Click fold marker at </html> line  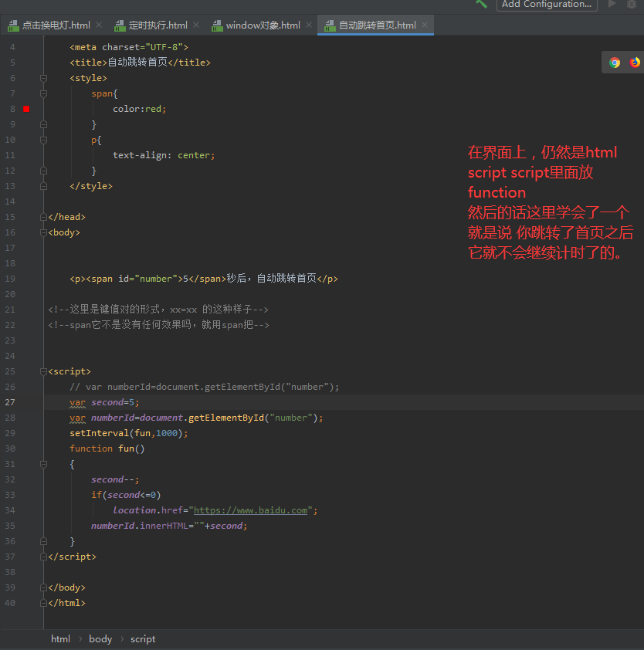click(43, 603)
